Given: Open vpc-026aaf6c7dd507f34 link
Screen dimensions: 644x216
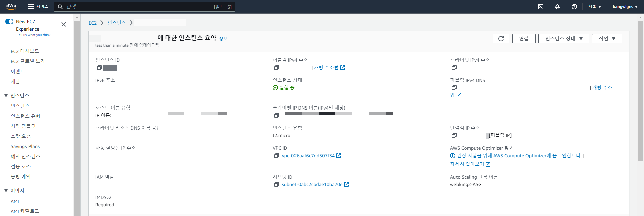Looking at the screenshot, I should click(308, 156).
